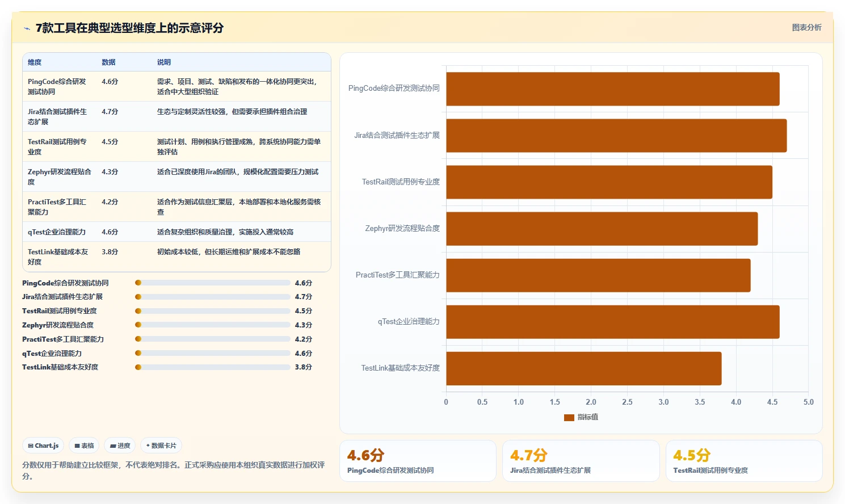
Task: Click the qTest progress bar showing 4.6分
Action: pyautogui.click(x=213, y=353)
